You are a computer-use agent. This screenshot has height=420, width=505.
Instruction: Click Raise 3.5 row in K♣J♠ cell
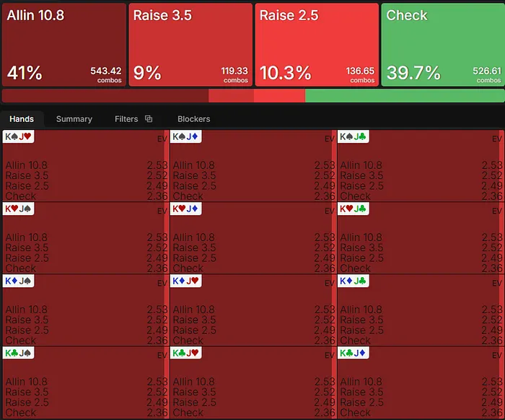click(87, 392)
